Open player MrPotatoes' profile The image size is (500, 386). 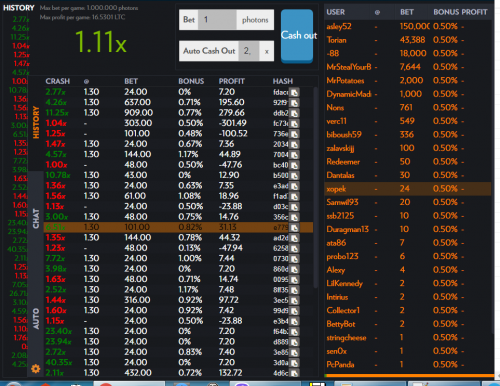(345, 80)
